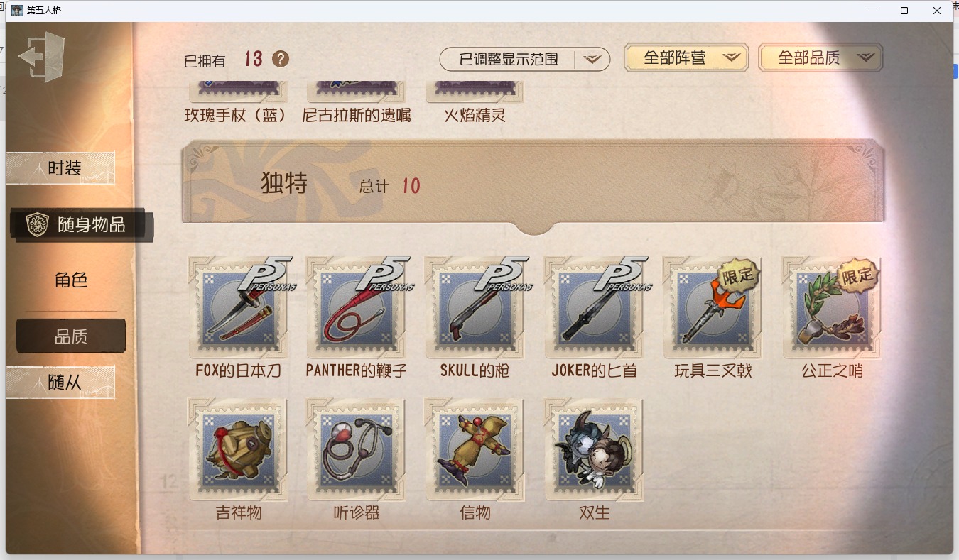Switch to 随从 follower tab
The width and height of the screenshot is (959, 560).
click(60, 382)
